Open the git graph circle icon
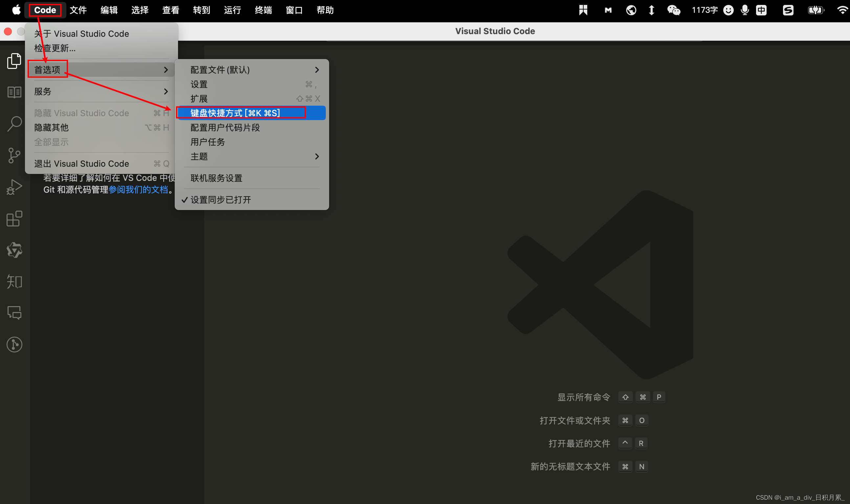This screenshot has height=504, width=850. 14,345
